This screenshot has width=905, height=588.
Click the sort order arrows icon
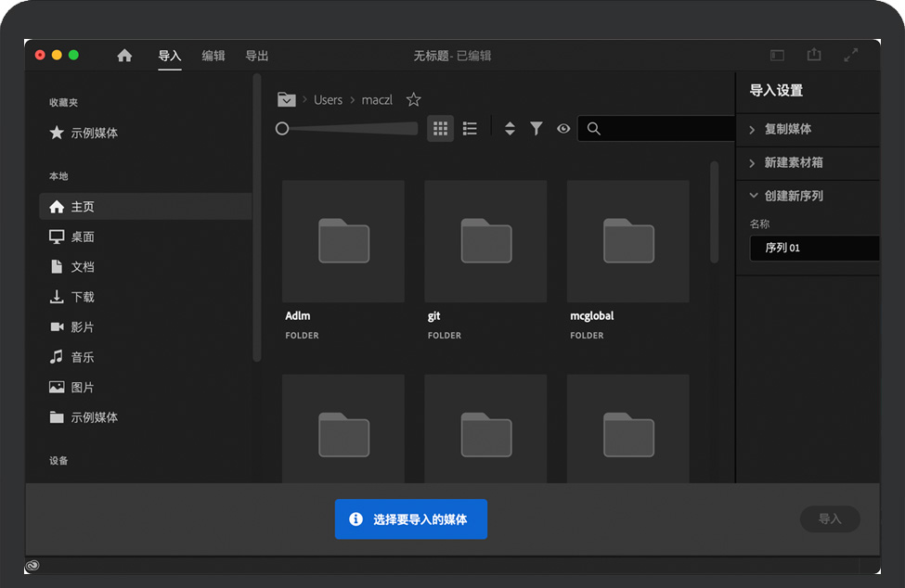pyautogui.click(x=510, y=129)
